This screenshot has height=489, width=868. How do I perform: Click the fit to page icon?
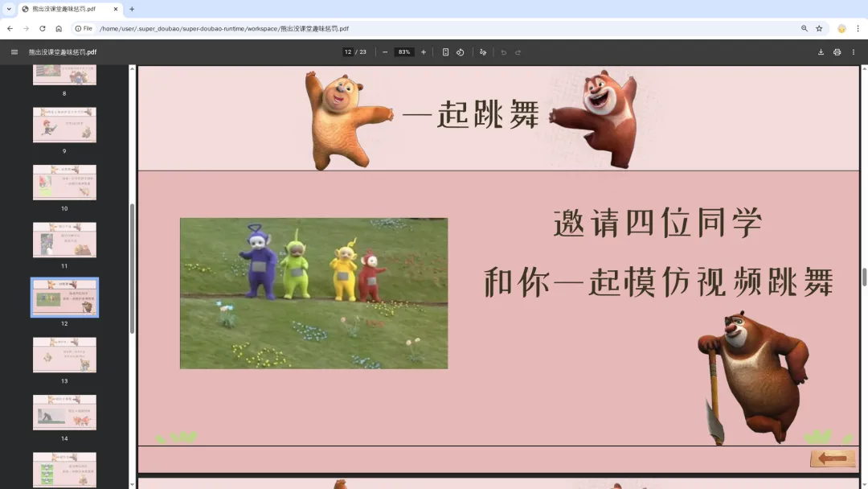coord(445,52)
